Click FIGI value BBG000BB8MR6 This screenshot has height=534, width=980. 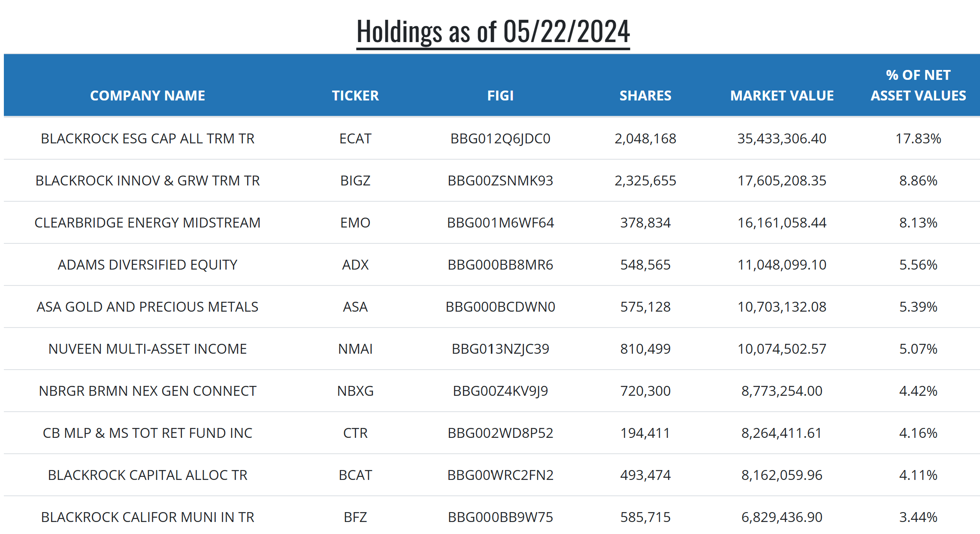point(500,265)
